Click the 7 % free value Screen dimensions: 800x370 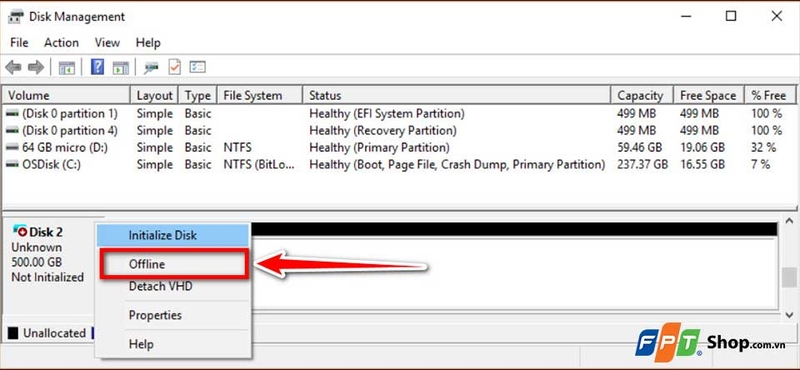point(760,165)
